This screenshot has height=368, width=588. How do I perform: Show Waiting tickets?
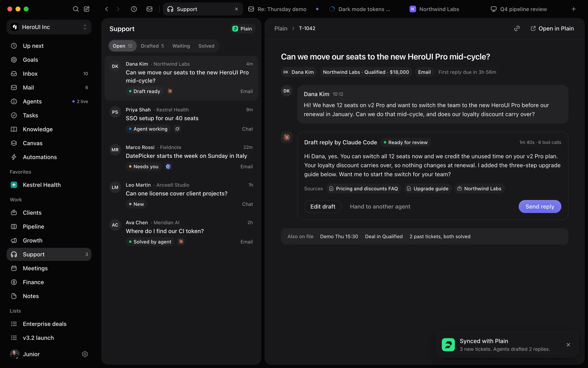click(x=181, y=46)
